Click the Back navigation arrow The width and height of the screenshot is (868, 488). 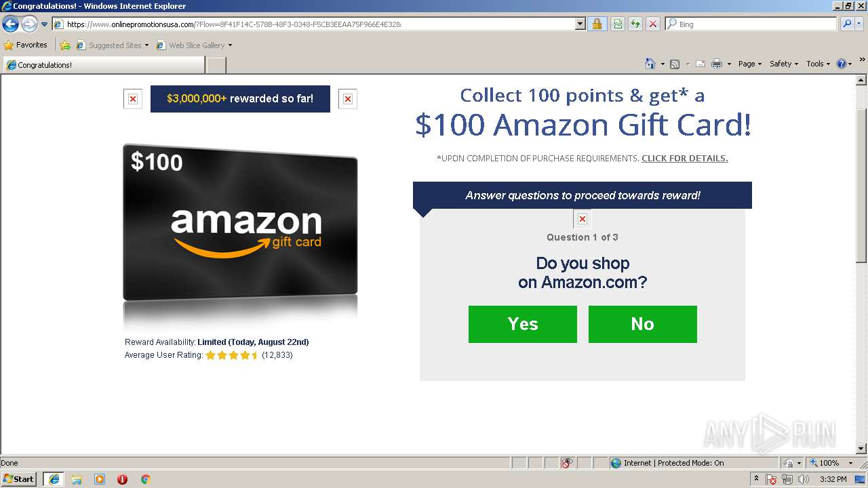click(10, 24)
